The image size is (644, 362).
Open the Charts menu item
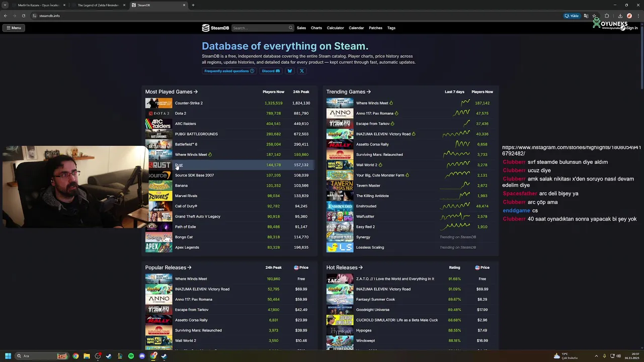click(316, 28)
